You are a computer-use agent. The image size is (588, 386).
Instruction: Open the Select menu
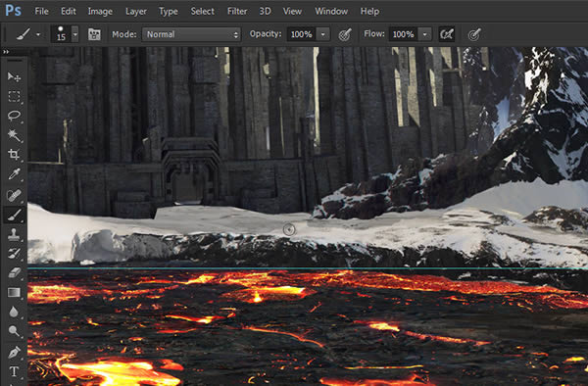203,11
